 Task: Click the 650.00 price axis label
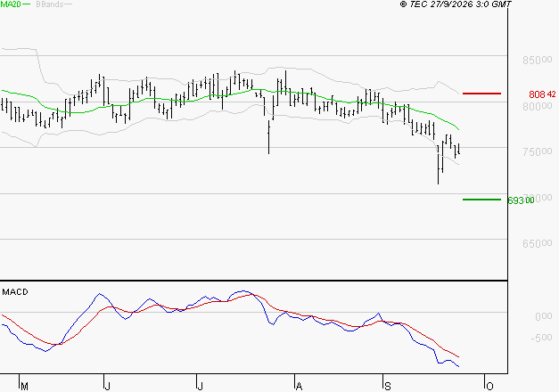coord(538,244)
